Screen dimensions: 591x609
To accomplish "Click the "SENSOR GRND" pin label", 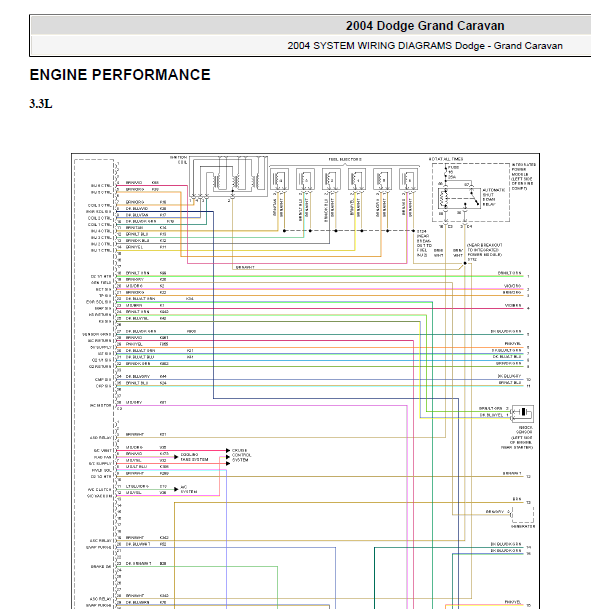I will click(97, 334).
